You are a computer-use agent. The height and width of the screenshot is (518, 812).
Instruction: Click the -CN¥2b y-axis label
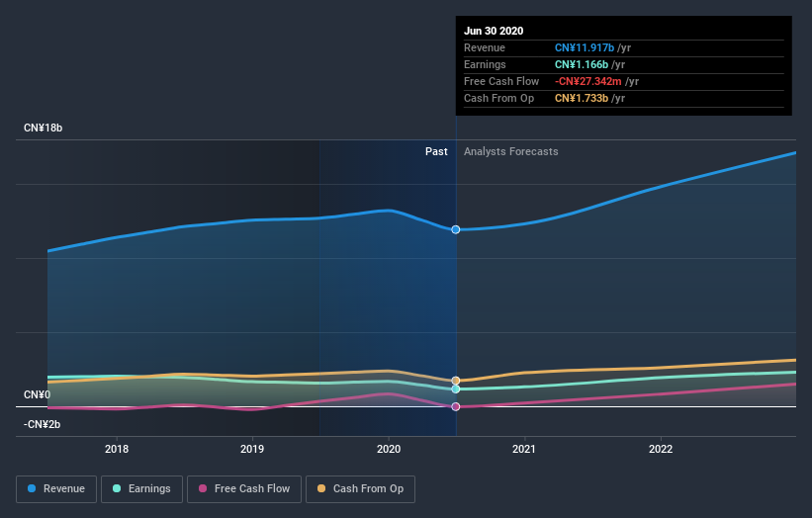click(42, 424)
